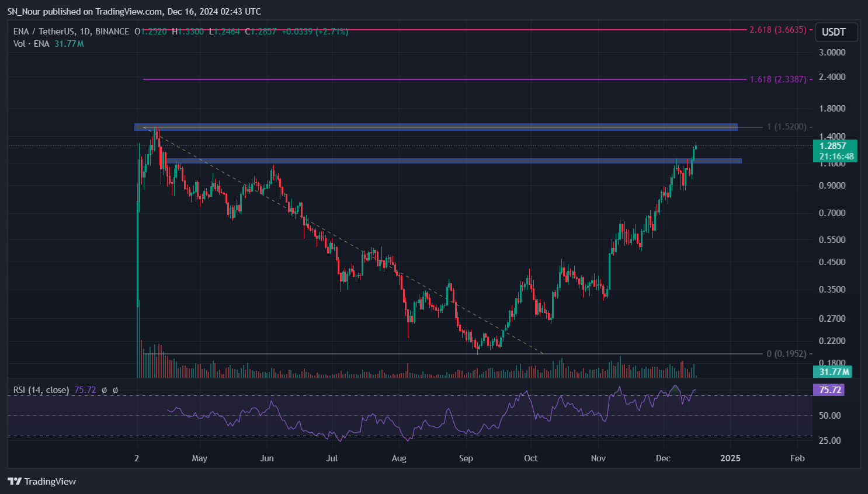Click the Sep label on time axis
This screenshot has width=868, height=494.
tap(466, 458)
